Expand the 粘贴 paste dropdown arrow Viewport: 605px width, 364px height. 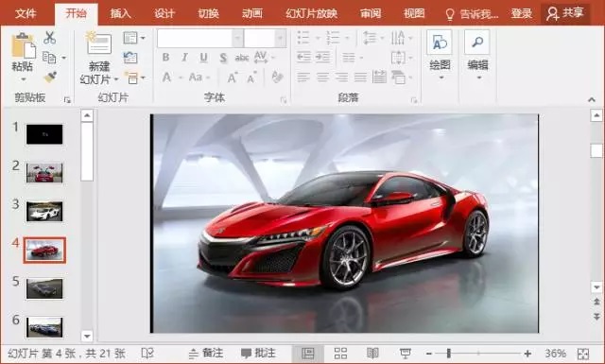(23, 79)
